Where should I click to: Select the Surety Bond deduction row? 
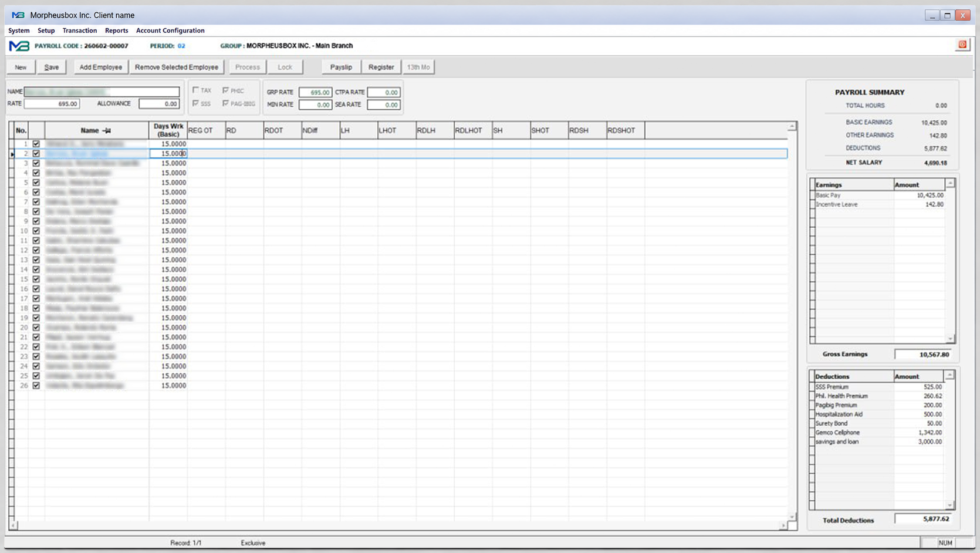(x=879, y=423)
